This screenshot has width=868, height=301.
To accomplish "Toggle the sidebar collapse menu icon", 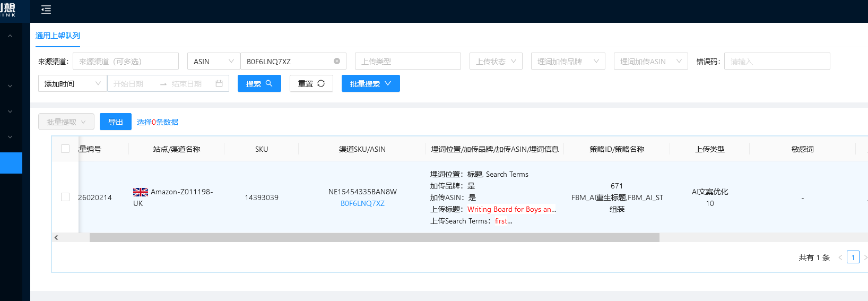I will [46, 10].
